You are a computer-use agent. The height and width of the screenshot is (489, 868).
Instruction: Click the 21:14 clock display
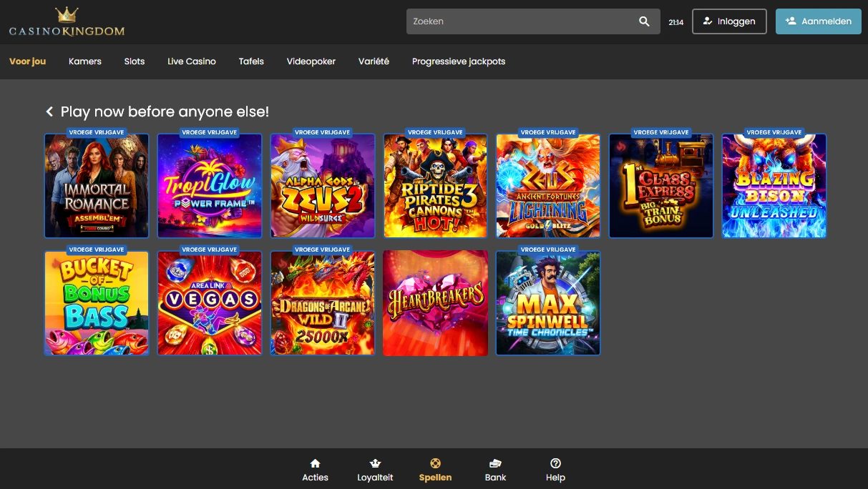click(x=676, y=22)
